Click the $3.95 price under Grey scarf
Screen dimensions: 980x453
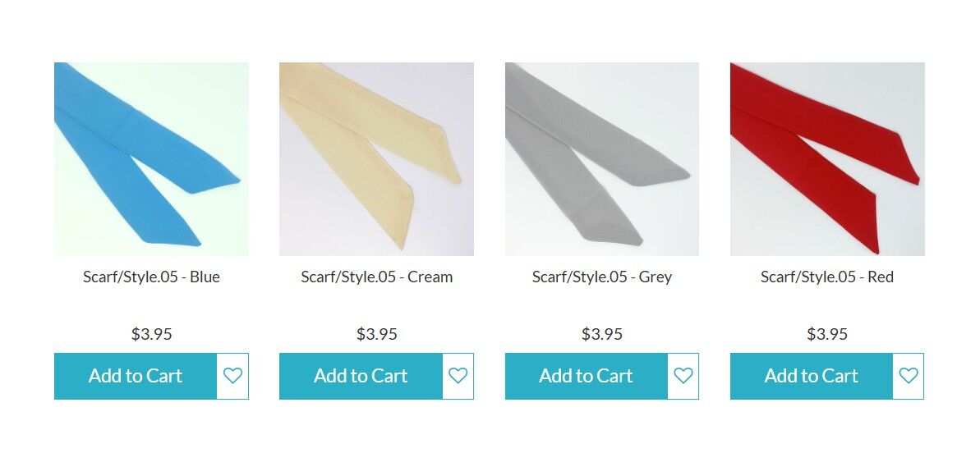tap(602, 334)
